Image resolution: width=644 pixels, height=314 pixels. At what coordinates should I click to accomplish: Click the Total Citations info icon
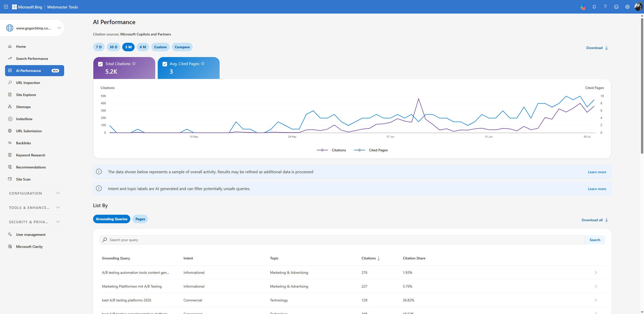tap(134, 64)
